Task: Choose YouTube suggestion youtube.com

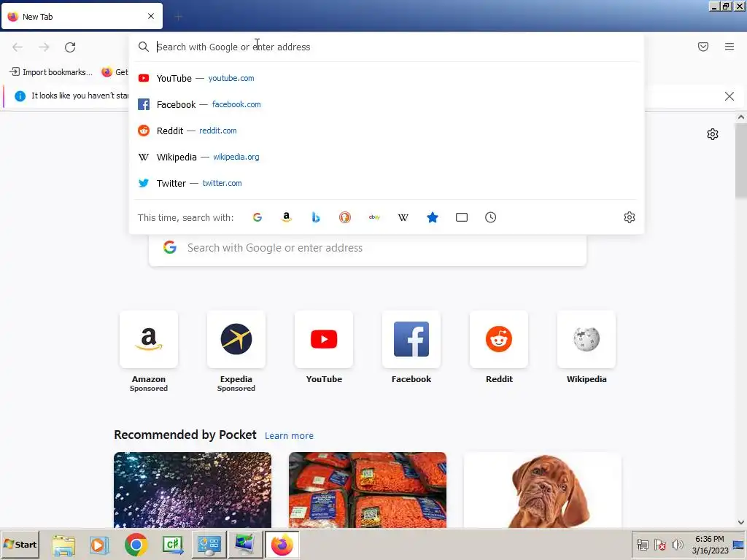Action: [x=387, y=78]
